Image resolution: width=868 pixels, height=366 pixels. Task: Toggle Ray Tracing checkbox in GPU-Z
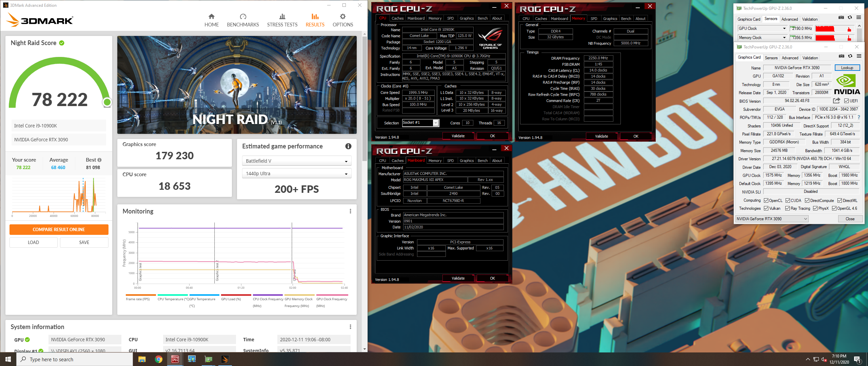tap(788, 208)
